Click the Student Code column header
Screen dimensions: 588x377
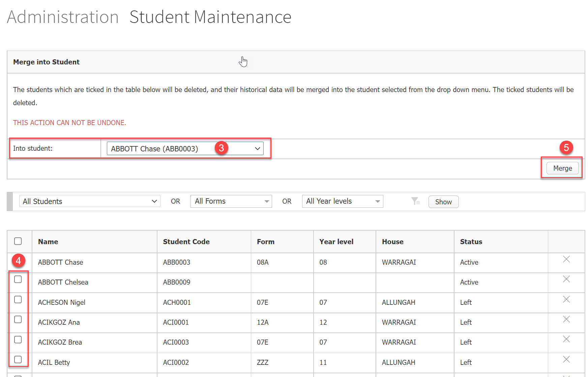(186, 242)
